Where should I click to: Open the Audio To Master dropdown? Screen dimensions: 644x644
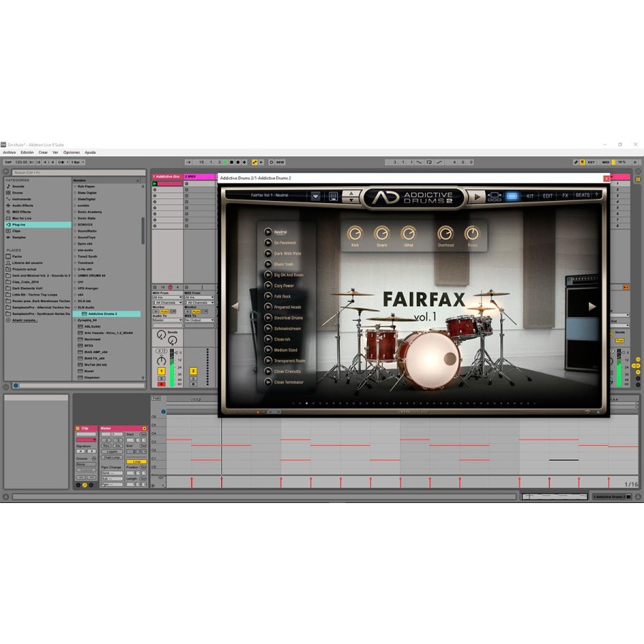pyautogui.click(x=167, y=320)
